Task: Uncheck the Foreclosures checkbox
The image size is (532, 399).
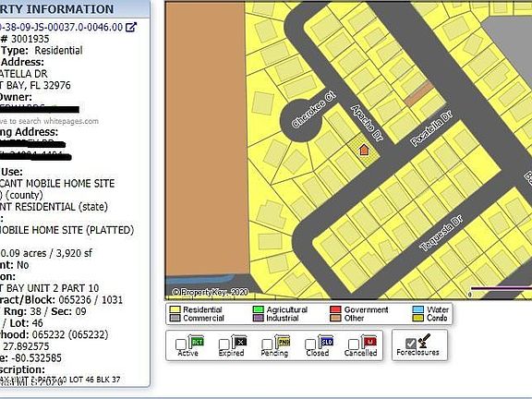Action: [411, 344]
